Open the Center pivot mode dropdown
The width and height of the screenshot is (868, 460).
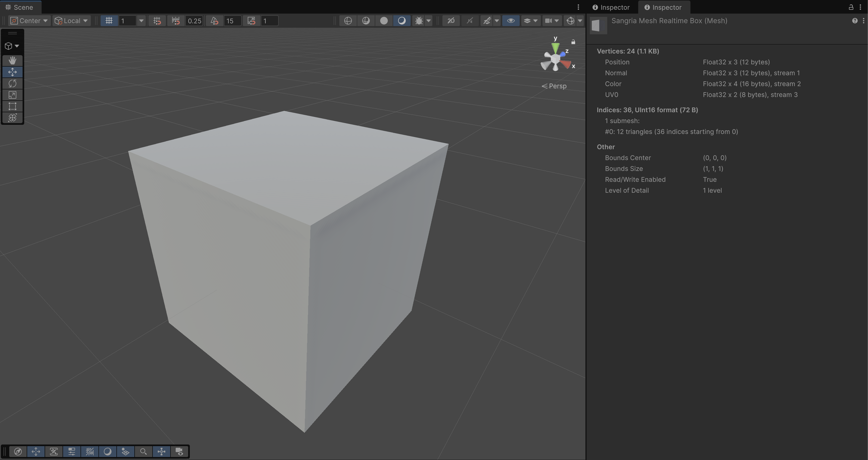[29, 21]
